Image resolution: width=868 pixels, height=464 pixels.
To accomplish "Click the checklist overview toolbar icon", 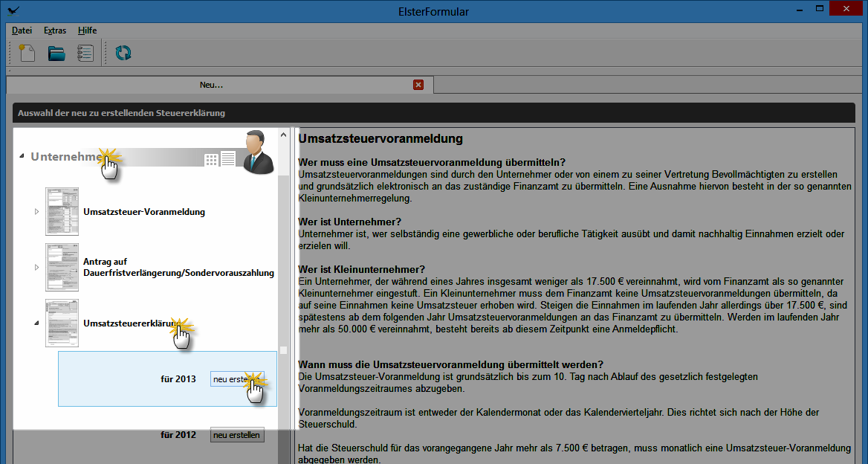I will (85, 53).
